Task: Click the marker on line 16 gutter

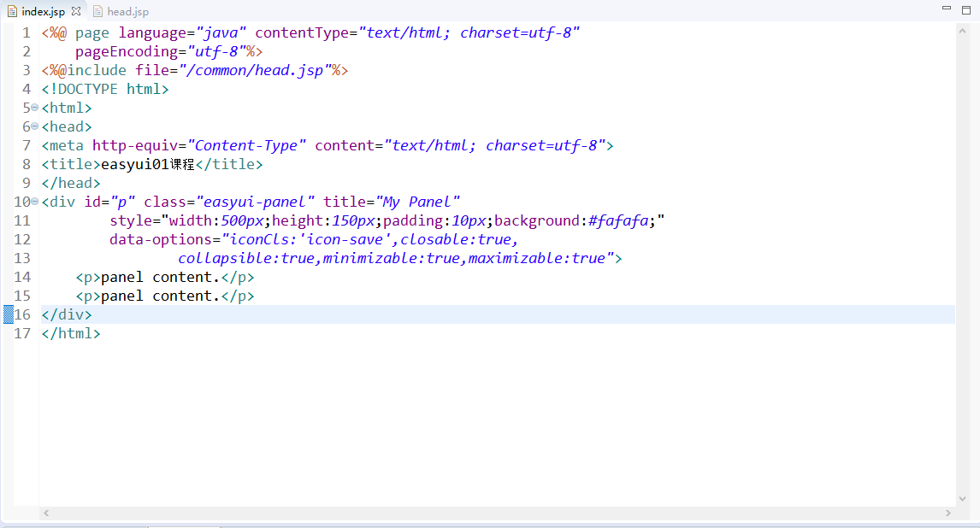Action: click(x=9, y=314)
